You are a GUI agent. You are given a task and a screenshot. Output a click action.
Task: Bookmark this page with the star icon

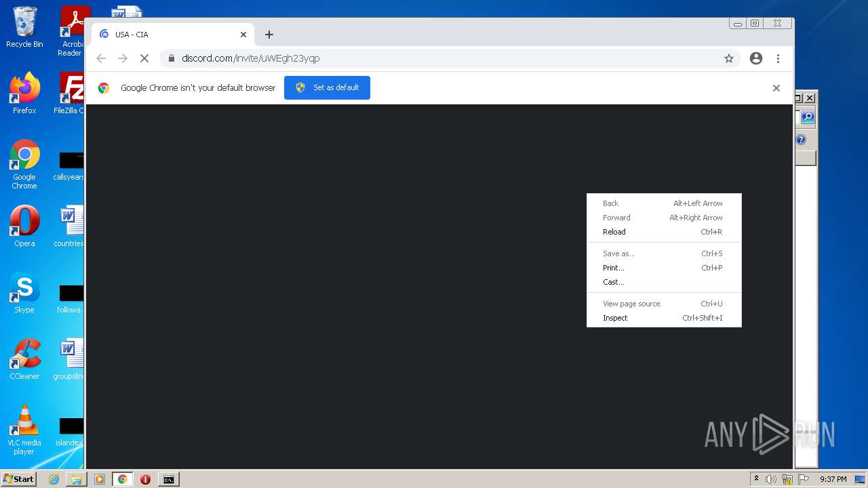[729, 58]
